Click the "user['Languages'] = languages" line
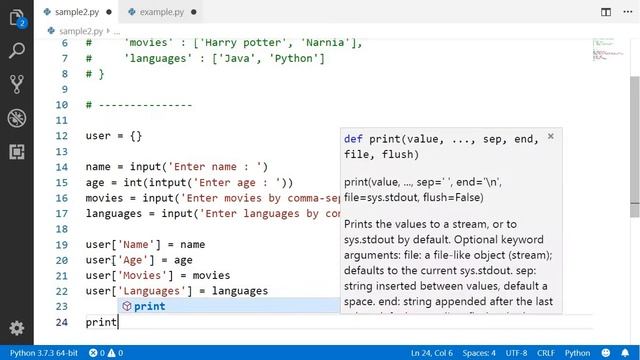Image resolution: width=640 pixels, height=360 pixels. tap(177, 291)
